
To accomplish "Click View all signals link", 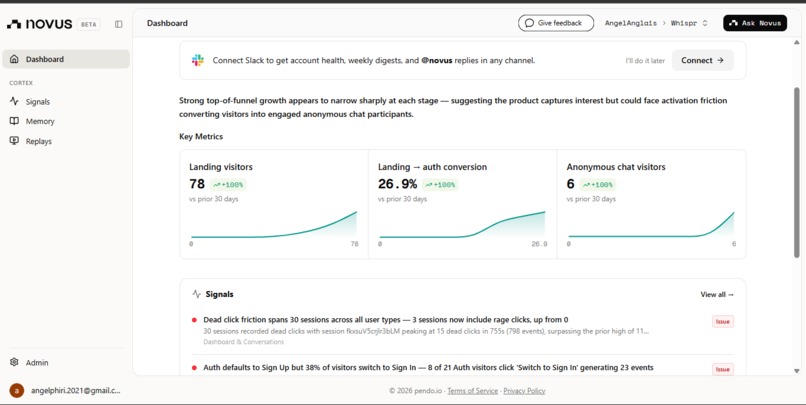I will click(x=717, y=294).
